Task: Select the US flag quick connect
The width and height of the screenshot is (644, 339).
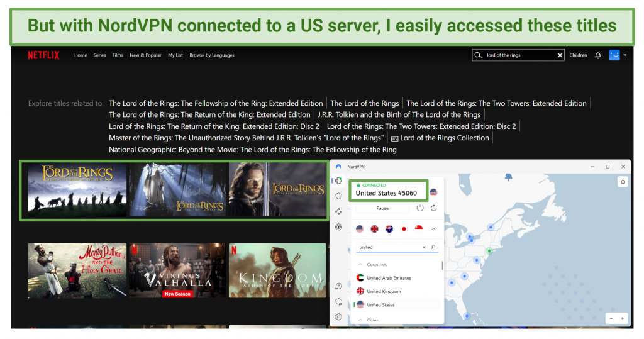Action: tap(360, 229)
